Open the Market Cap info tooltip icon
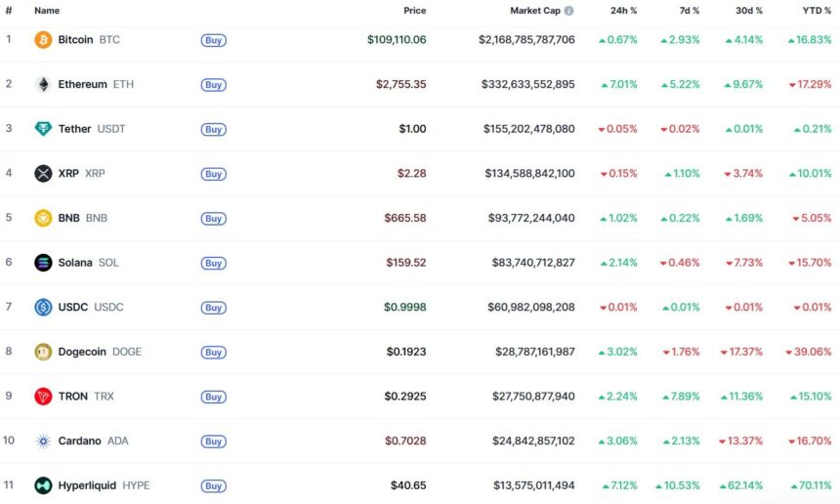This screenshot has width=840, height=504. pos(568,11)
